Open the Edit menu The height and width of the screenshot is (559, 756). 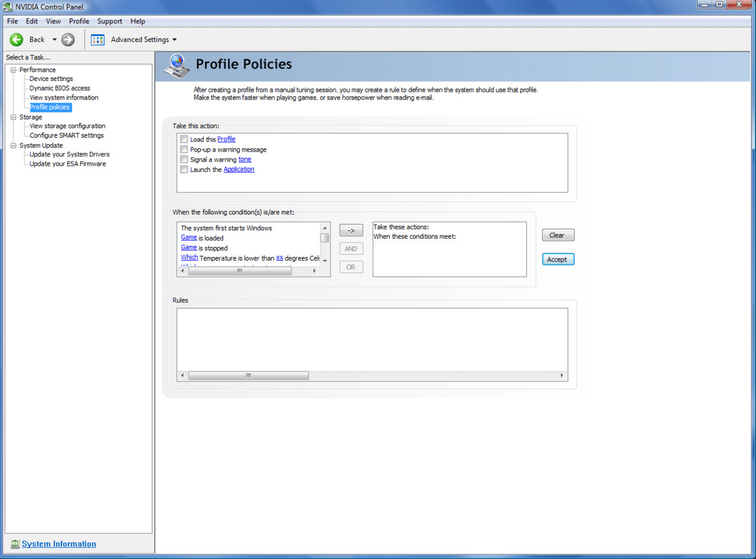[x=32, y=21]
